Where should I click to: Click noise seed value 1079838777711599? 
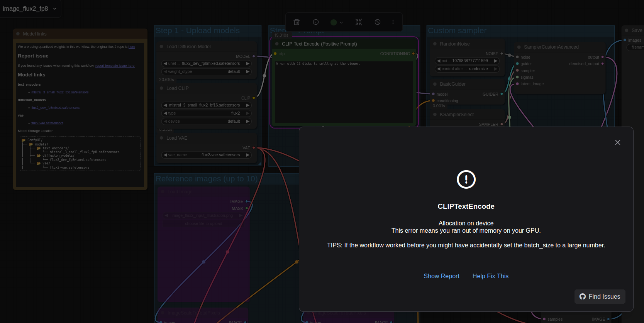[x=470, y=61]
